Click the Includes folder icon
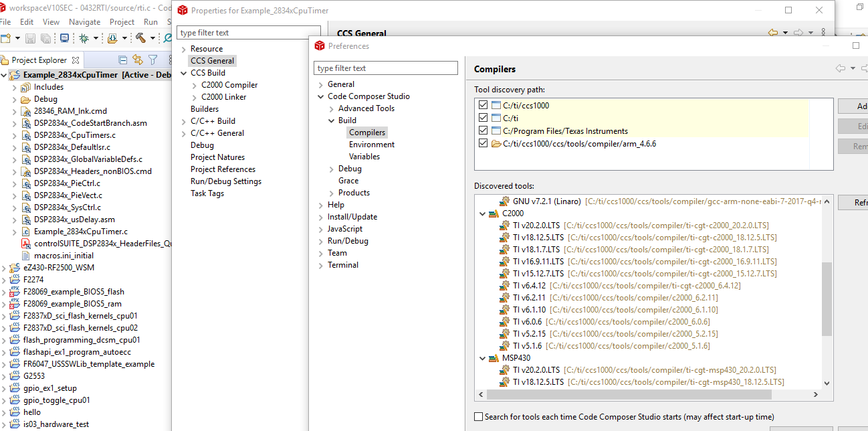The width and height of the screenshot is (868, 431). (x=26, y=87)
